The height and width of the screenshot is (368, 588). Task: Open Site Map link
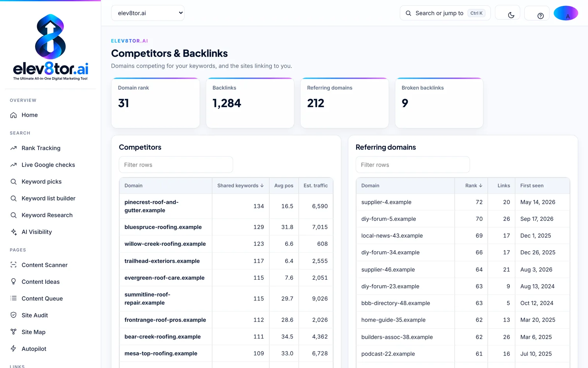click(50, 332)
